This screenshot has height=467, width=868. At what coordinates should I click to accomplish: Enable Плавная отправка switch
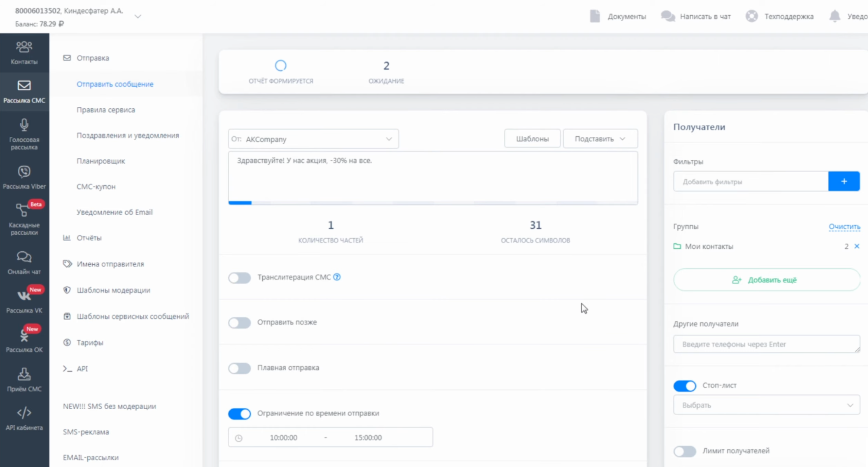[x=240, y=368]
